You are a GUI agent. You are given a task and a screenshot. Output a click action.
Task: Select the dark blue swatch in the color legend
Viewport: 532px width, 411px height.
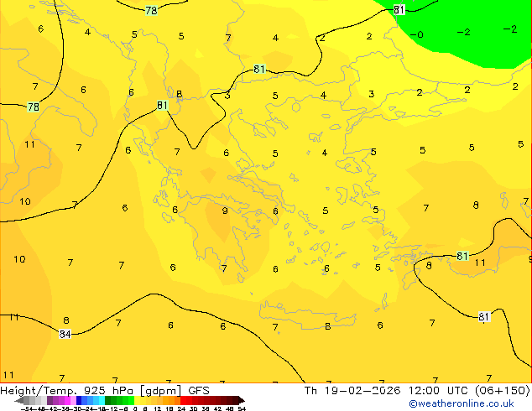tap(79, 400)
